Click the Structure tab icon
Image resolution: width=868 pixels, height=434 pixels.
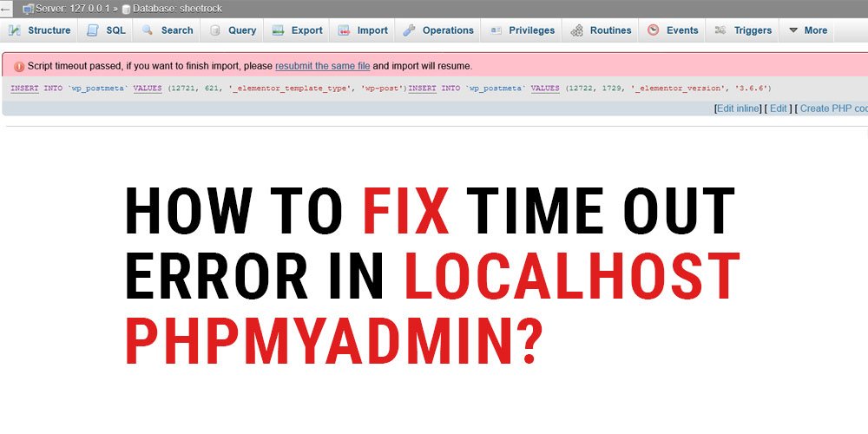(15, 30)
